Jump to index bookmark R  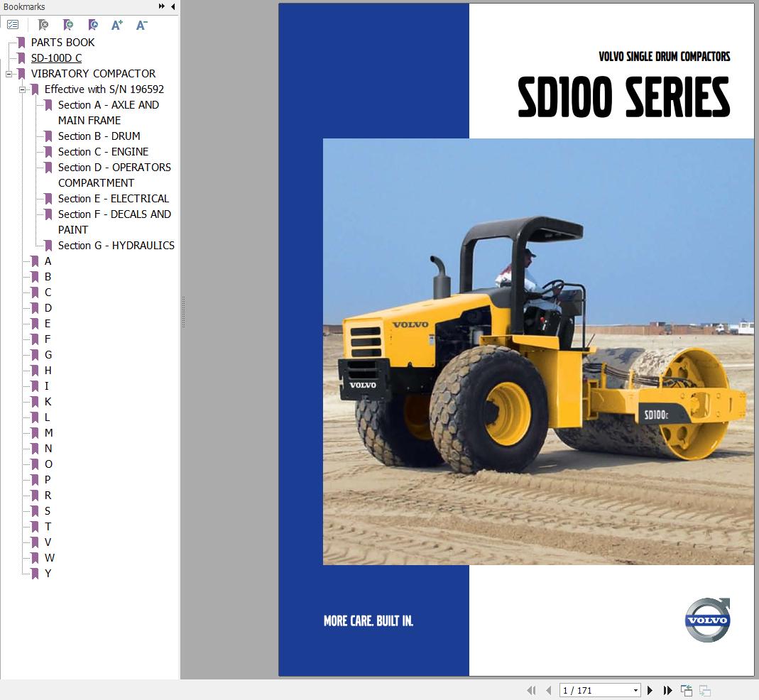click(48, 496)
